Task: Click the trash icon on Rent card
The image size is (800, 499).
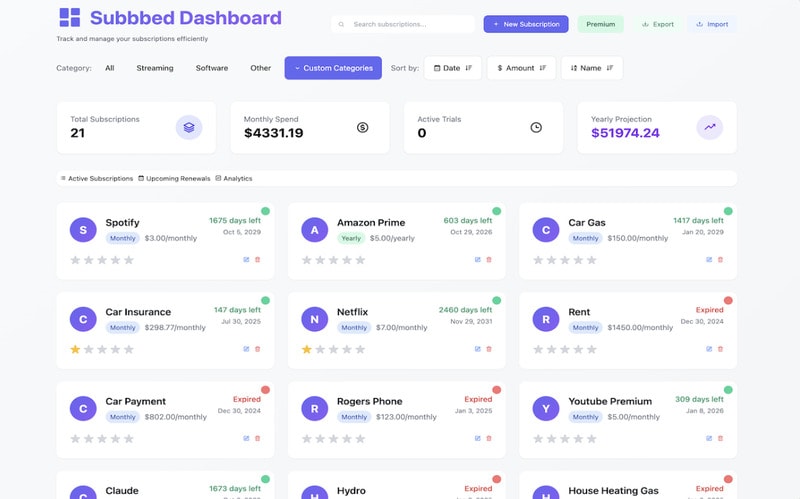Action: [x=720, y=349]
